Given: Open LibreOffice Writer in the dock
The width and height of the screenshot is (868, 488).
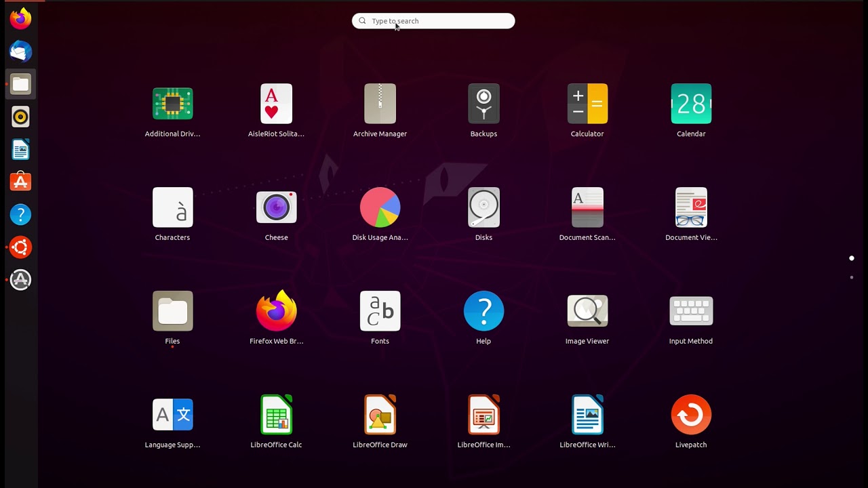Looking at the screenshot, I should pos(20,149).
